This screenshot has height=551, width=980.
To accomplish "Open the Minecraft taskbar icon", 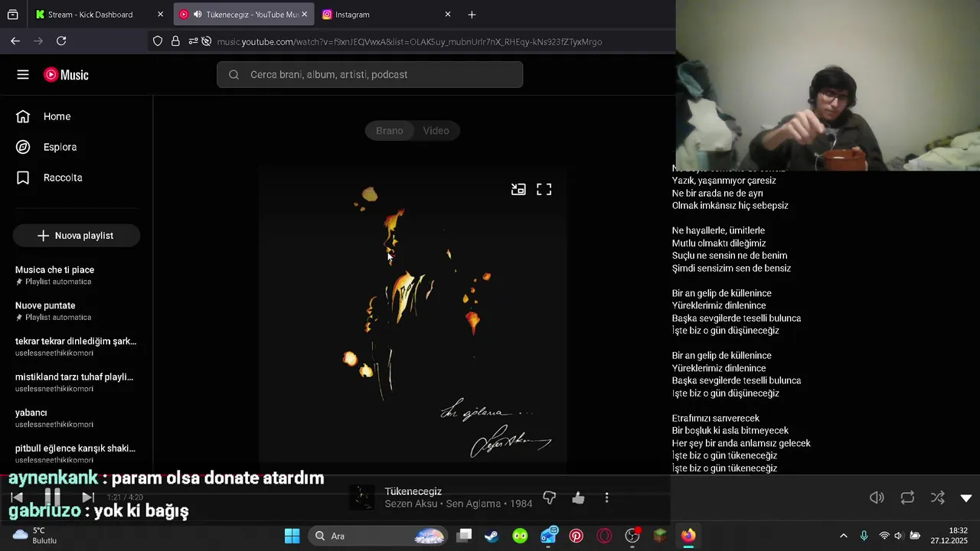I will [660, 536].
